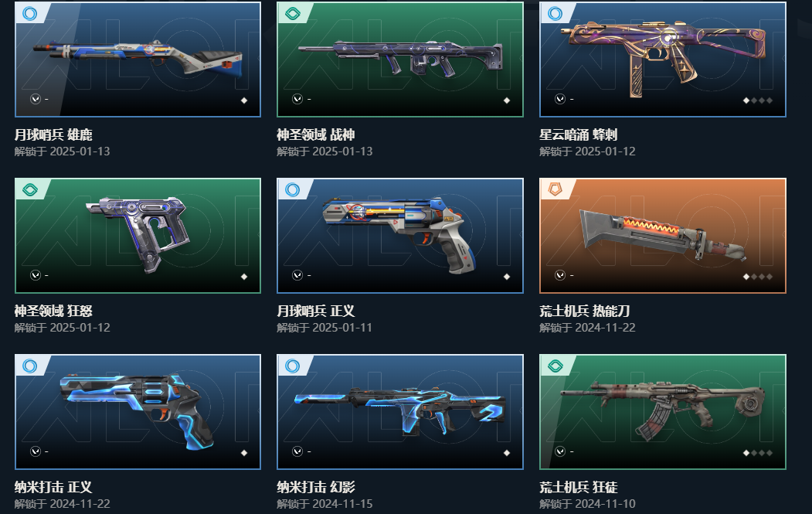Click green tier icon on 荒土机兵 狂徒 card
The image size is (812, 514).
(555, 366)
